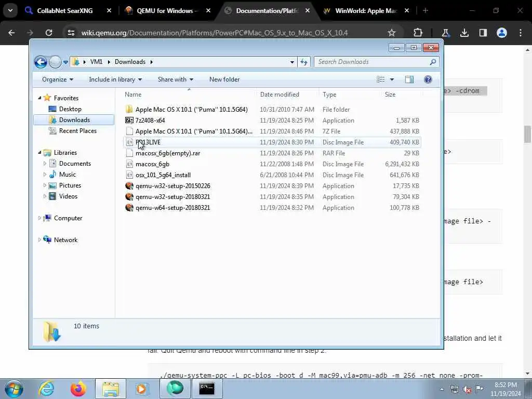Image resolution: width=532 pixels, height=399 pixels.
Task: Open recent locations dropdown beside Explorer nav arrows
Action: (66, 62)
